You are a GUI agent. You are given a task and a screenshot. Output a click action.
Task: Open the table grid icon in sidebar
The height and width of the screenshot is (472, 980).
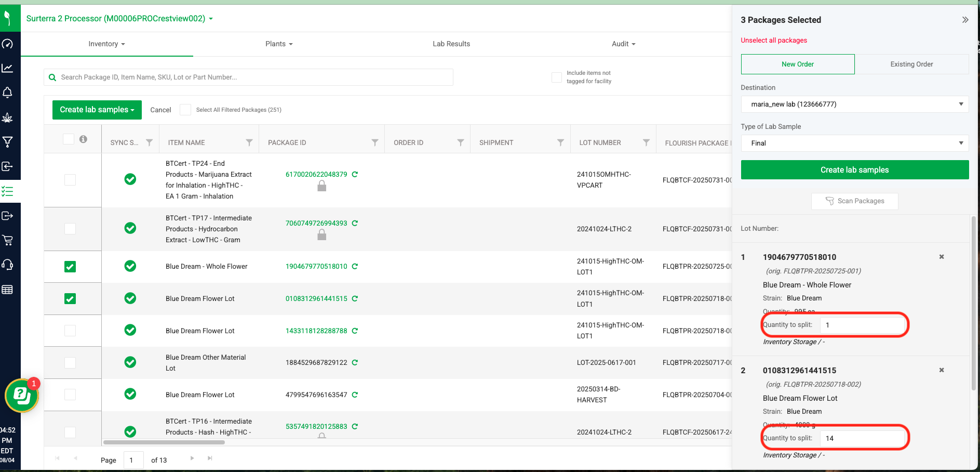coord(7,290)
